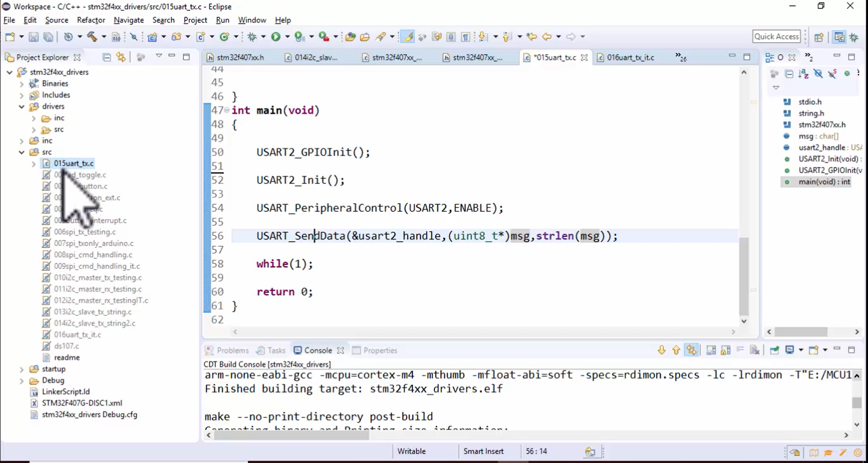Toggle Mark Occurrences highlighter icon
This screenshot has width=868, height=463.
408,37
